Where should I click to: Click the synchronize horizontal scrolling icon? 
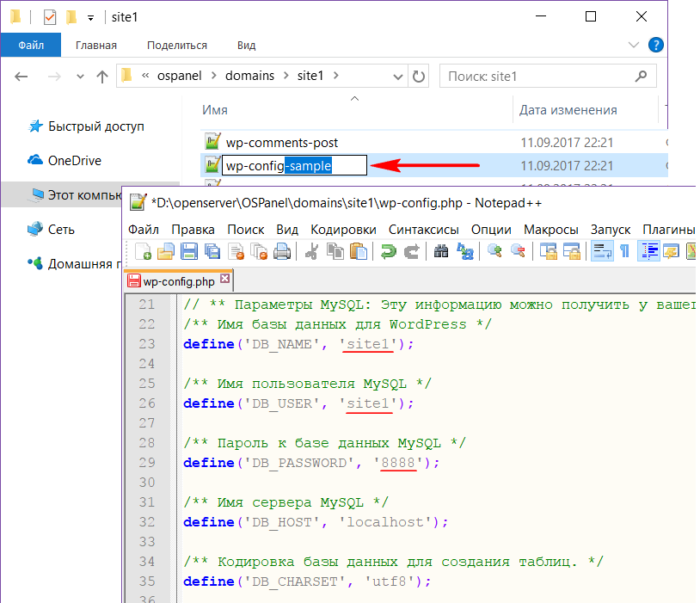pos(571,251)
